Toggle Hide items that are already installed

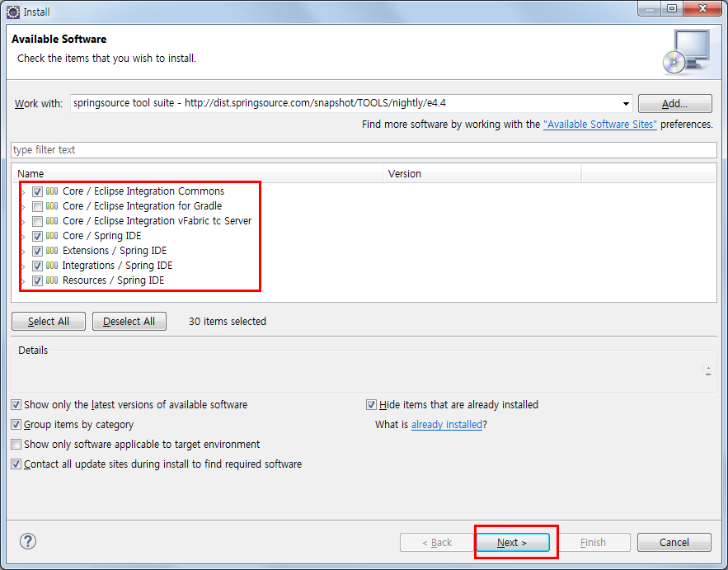371,405
